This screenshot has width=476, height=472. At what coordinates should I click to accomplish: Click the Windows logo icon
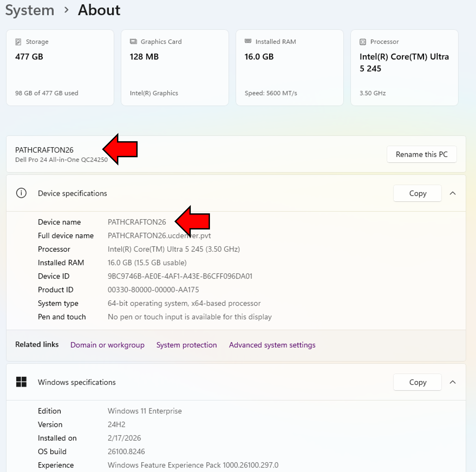pyautogui.click(x=21, y=382)
